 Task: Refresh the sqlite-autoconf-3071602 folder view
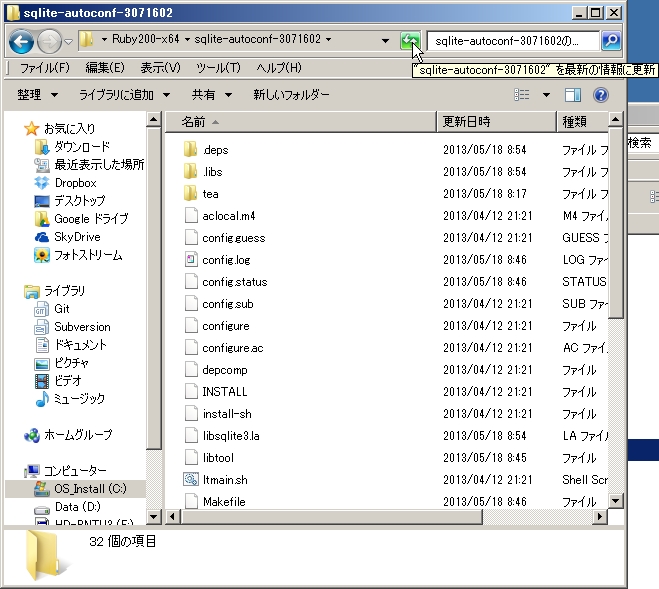point(410,41)
